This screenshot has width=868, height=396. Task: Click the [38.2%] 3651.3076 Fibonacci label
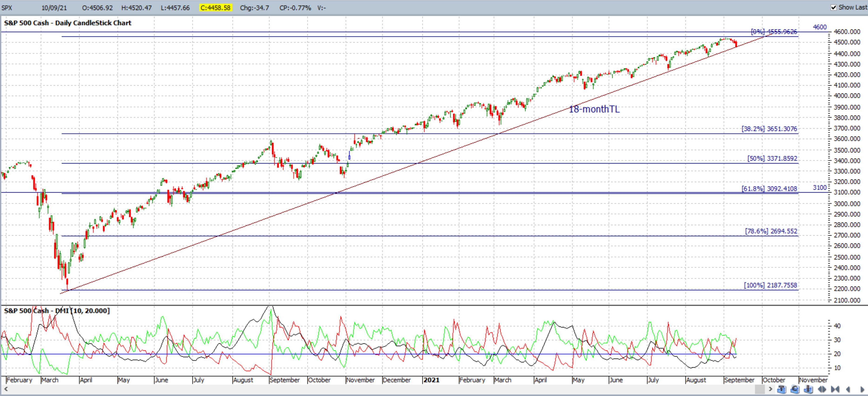[769, 129]
